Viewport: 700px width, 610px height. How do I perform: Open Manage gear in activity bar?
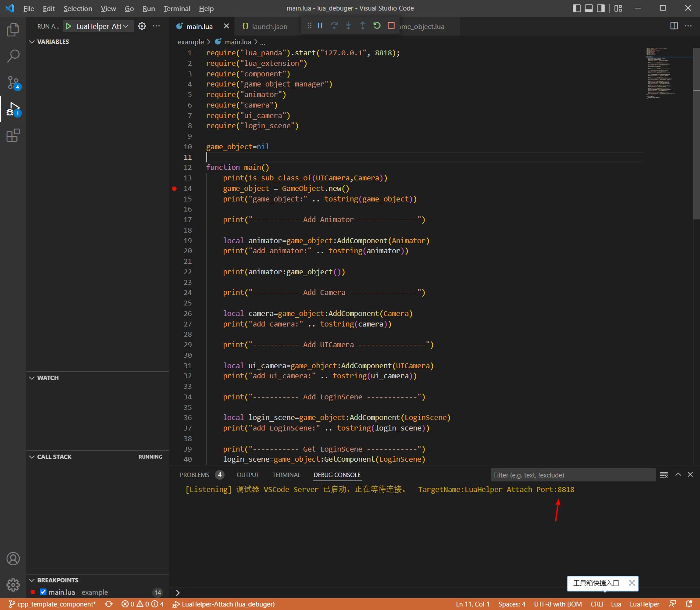(13, 585)
